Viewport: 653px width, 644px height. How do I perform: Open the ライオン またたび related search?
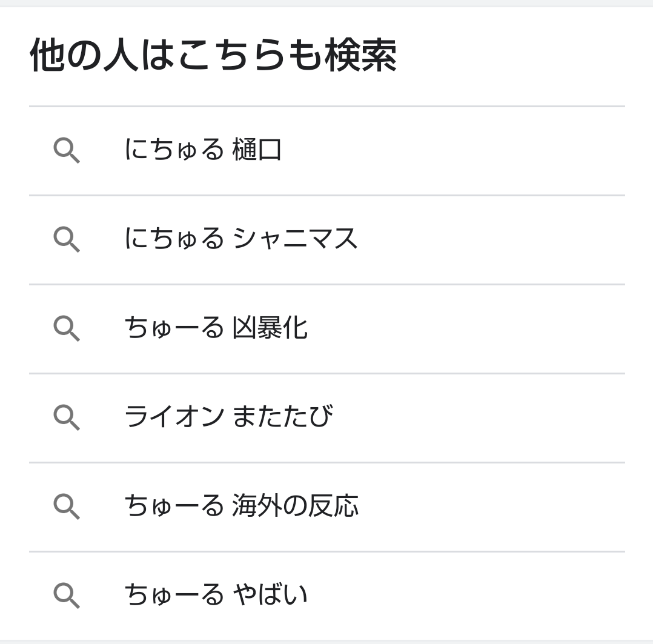pyautogui.click(x=228, y=417)
